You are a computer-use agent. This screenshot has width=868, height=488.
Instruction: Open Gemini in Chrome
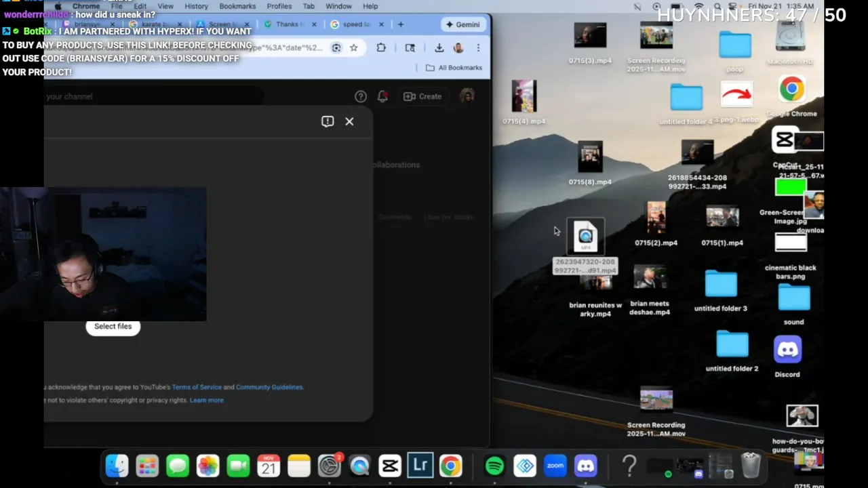pos(462,24)
